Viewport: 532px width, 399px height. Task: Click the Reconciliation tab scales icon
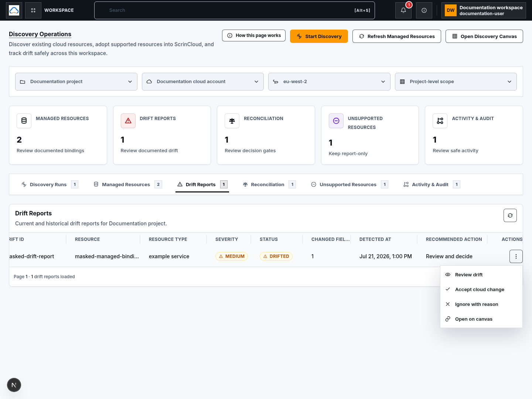(245, 184)
